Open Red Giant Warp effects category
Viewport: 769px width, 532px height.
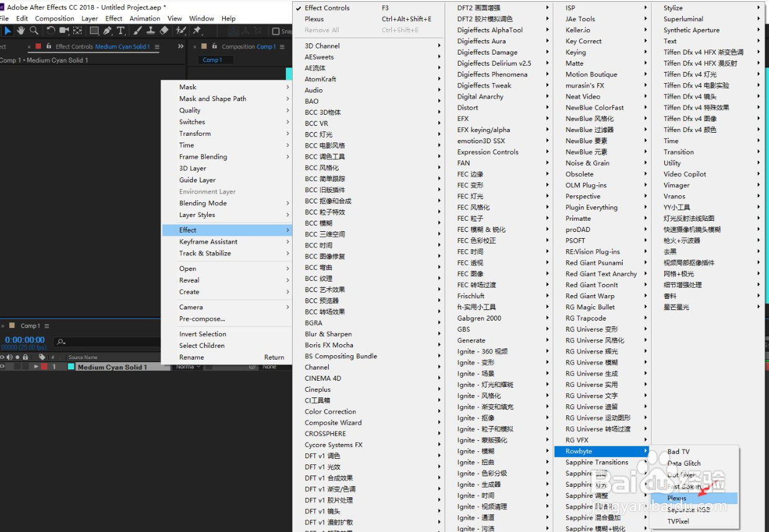[602, 296]
